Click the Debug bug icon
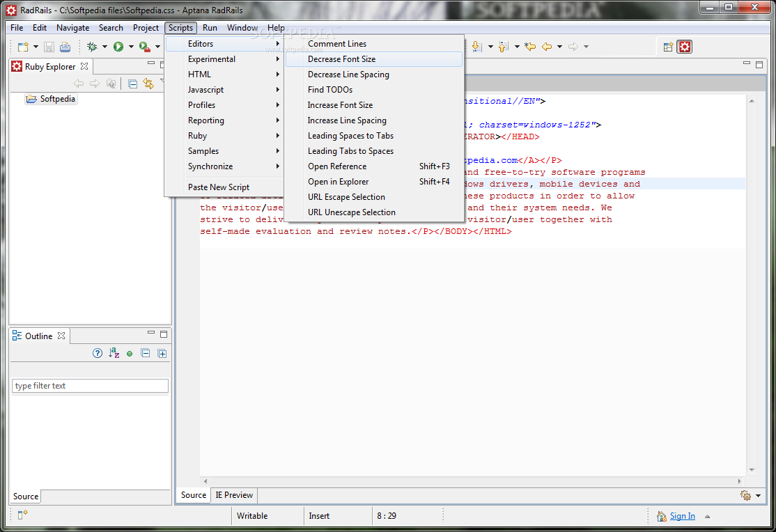776x532 pixels. [x=92, y=47]
